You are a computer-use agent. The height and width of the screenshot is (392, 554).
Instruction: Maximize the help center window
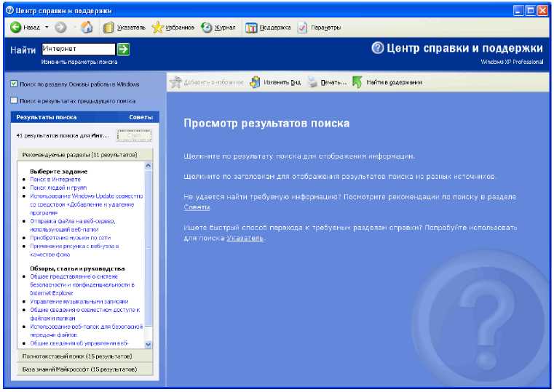click(530, 11)
